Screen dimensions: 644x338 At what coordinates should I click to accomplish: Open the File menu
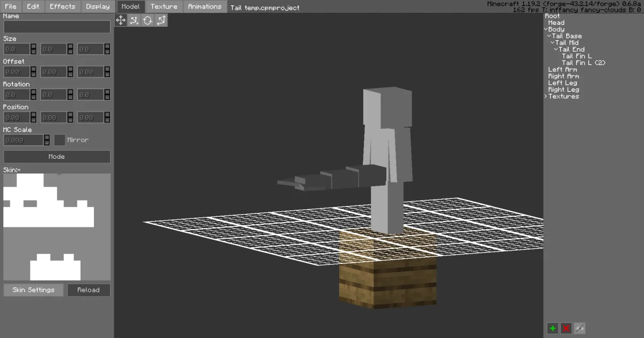click(x=11, y=6)
